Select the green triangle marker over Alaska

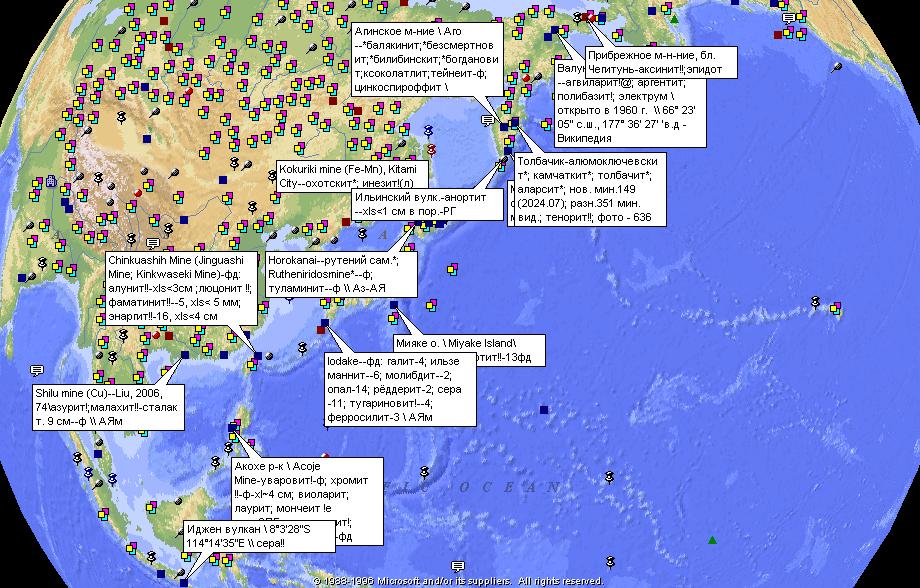[x=675, y=19]
